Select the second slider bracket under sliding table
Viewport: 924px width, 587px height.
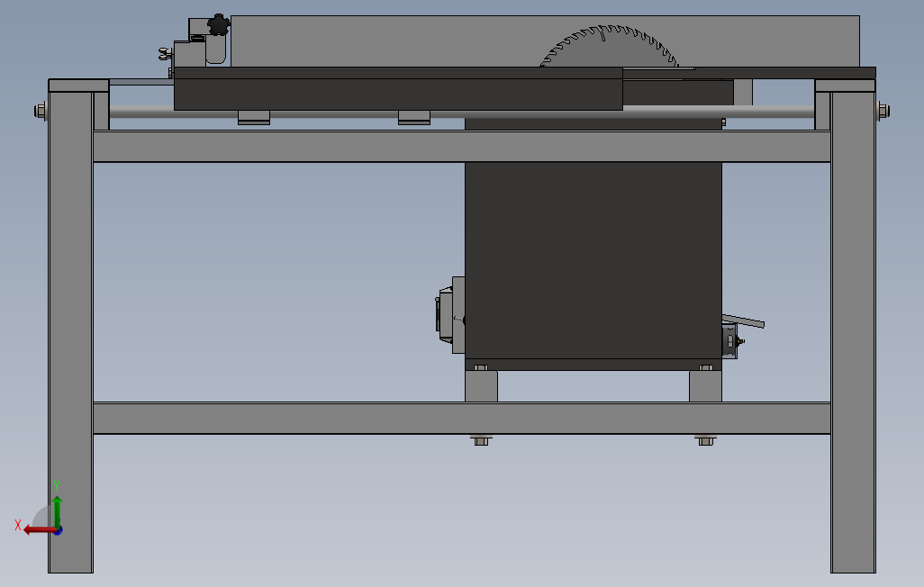tap(414, 117)
